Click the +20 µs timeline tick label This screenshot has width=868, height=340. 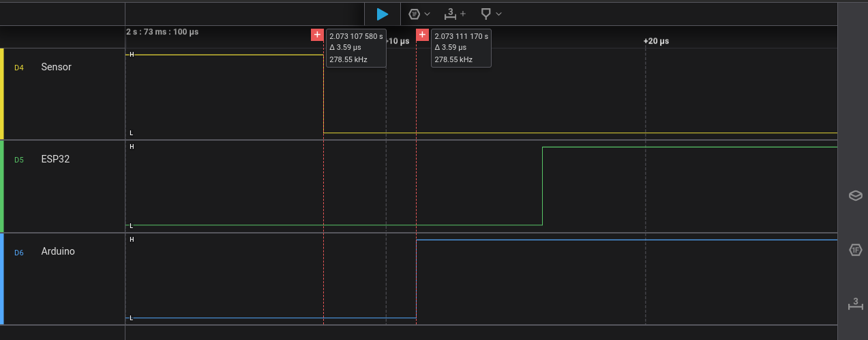click(x=656, y=41)
